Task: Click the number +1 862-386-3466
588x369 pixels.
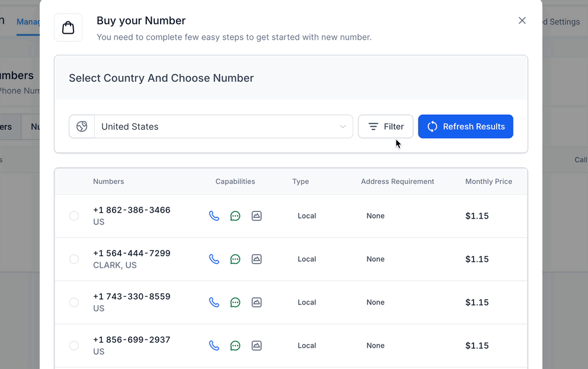Action: (x=132, y=210)
